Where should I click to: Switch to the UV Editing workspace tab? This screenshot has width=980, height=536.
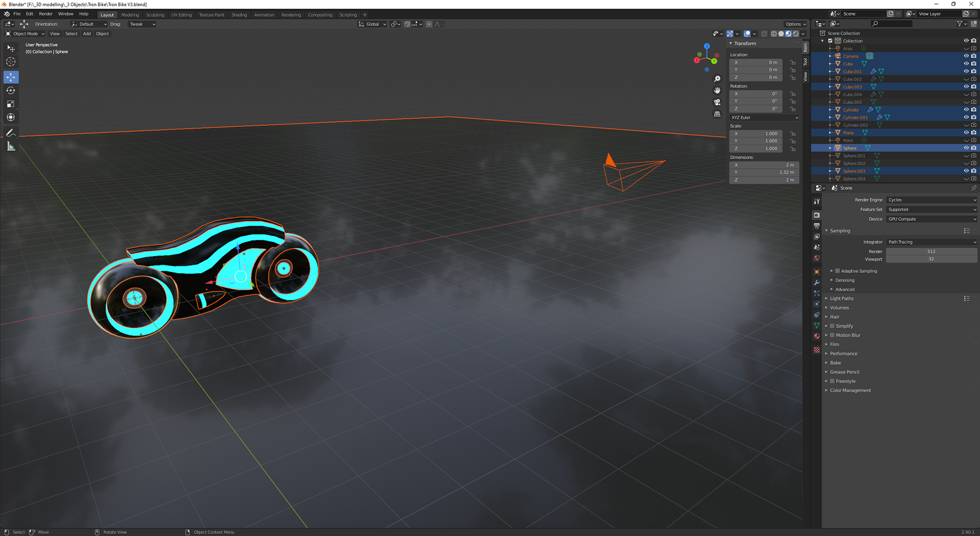(182, 15)
